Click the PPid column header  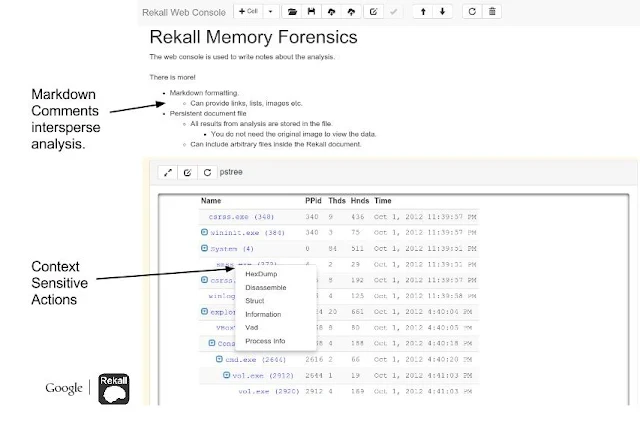point(313,201)
